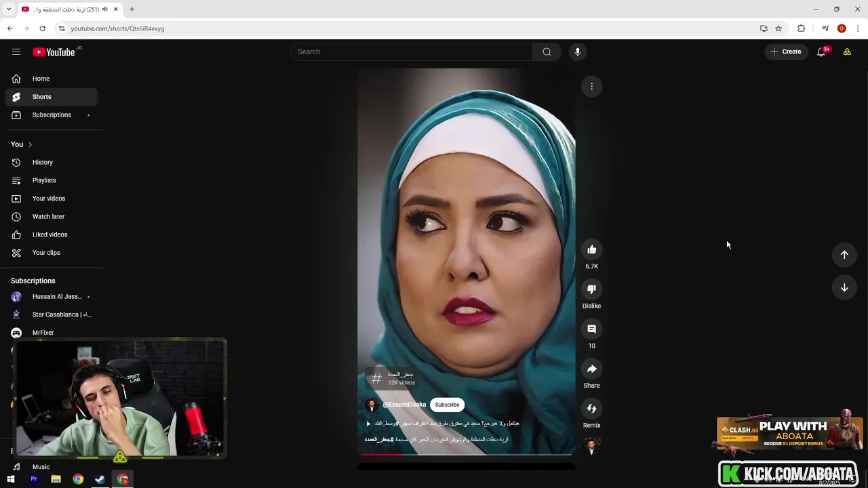Click the Create button
The width and height of the screenshot is (868, 488).
pyautogui.click(x=786, y=52)
